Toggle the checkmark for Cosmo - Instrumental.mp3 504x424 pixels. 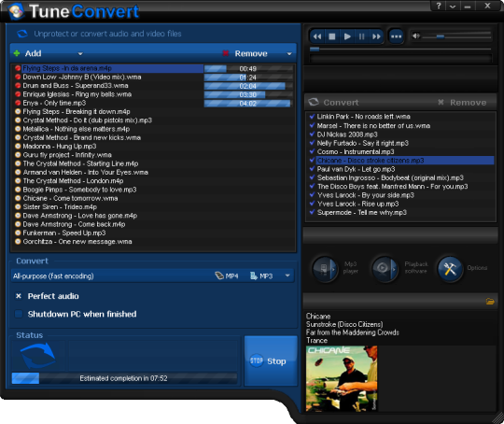(x=312, y=151)
